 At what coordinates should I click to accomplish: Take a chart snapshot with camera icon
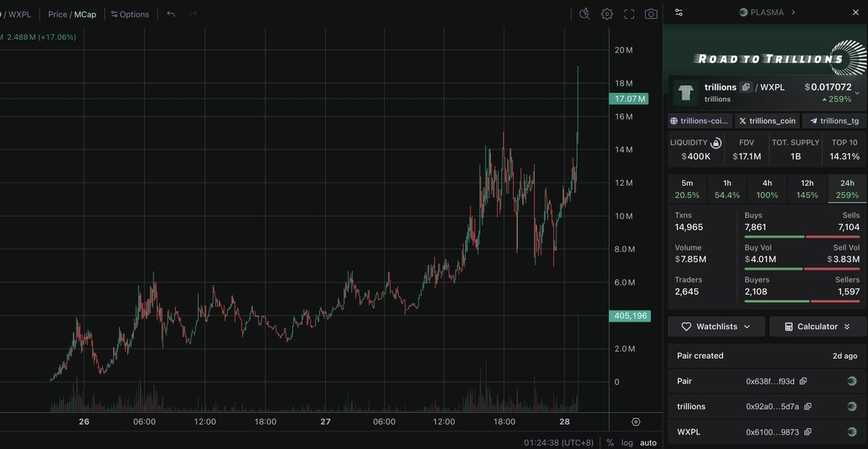click(x=651, y=14)
